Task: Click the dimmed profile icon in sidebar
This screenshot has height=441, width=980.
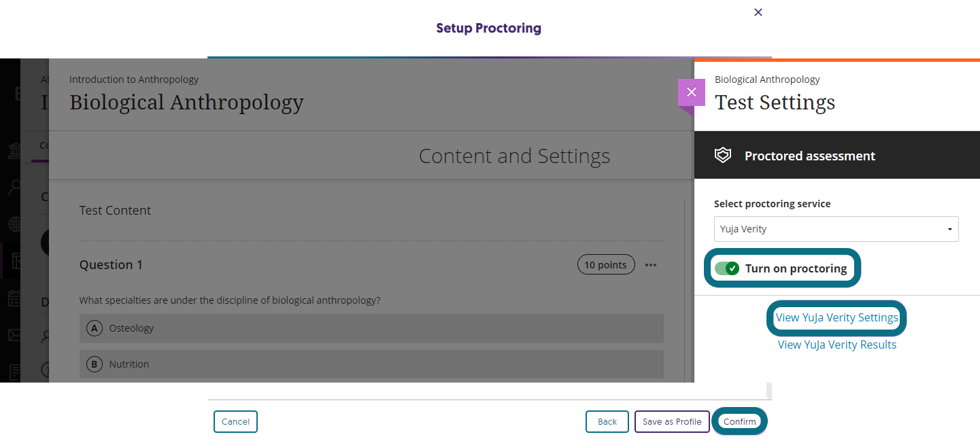Action: click(x=14, y=188)
